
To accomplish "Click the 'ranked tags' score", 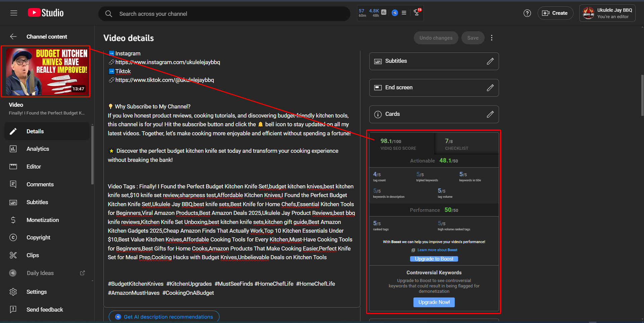I will tap(381, 226).
